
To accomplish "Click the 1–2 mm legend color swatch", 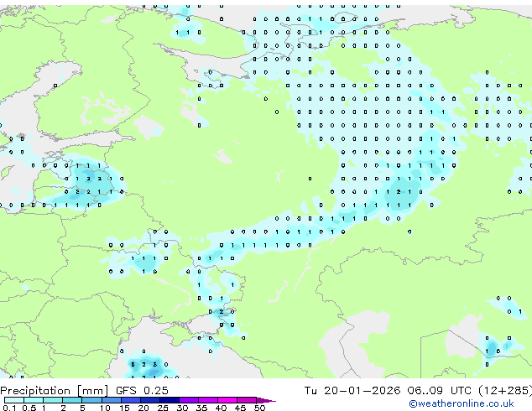I will point(53,400).
